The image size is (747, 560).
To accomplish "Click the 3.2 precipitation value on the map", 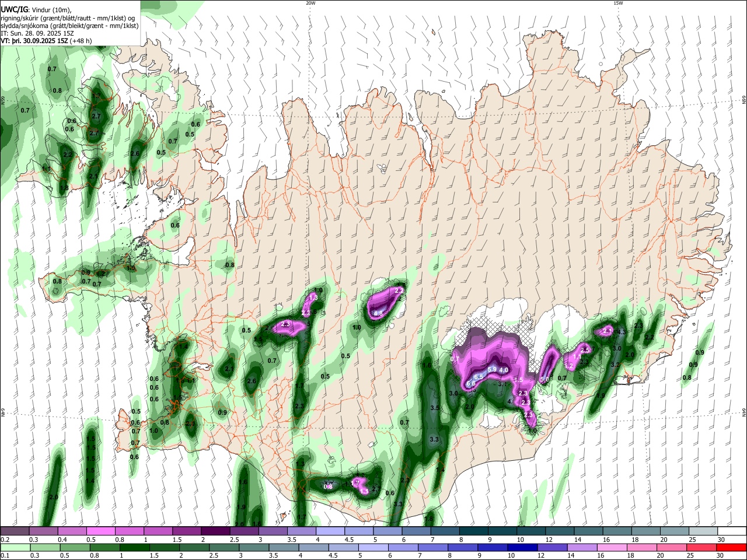I will (x=615, y=364).
